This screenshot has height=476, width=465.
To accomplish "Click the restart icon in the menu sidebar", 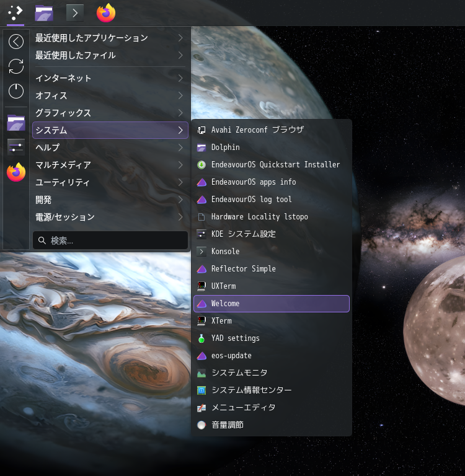I will pos(16,66).
